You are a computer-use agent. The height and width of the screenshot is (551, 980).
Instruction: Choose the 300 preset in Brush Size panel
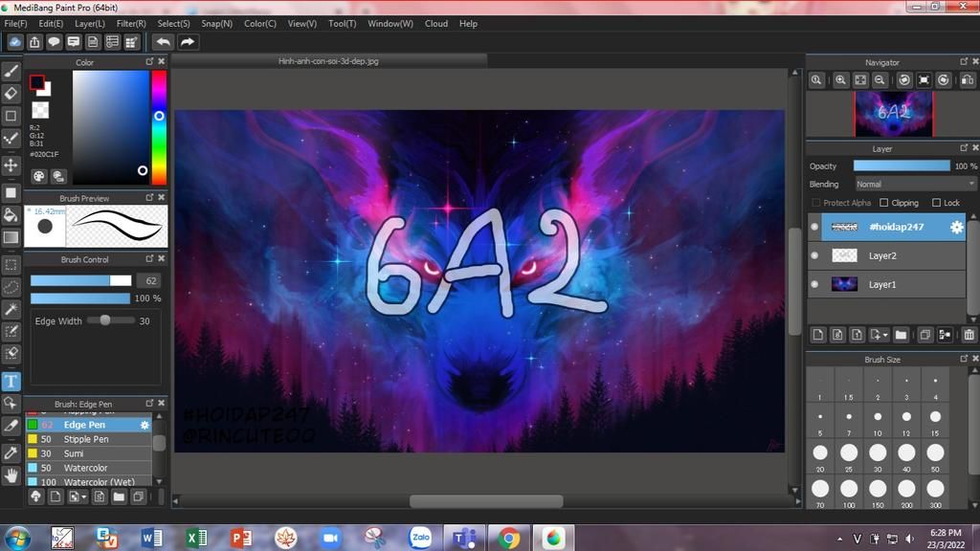coord(935,493)
